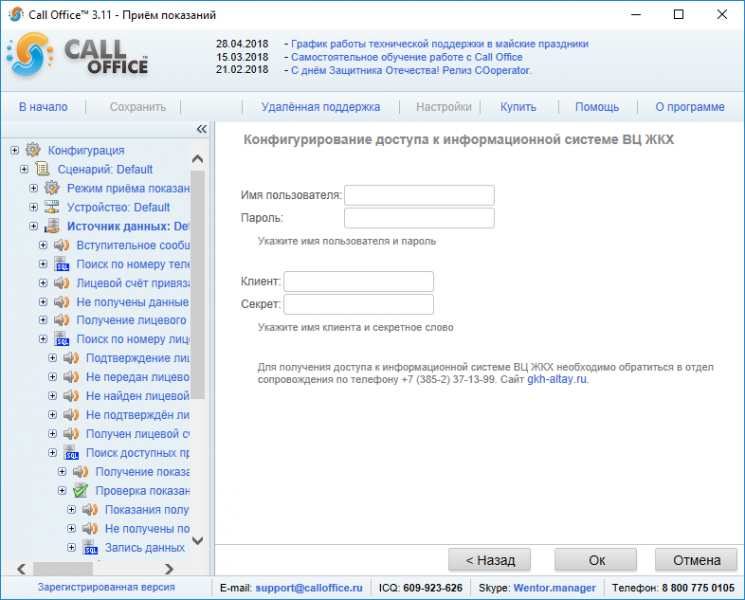Click SQL icon beside Поиск доступных
This screenshot has width=745, height=600.
(71, 453)
